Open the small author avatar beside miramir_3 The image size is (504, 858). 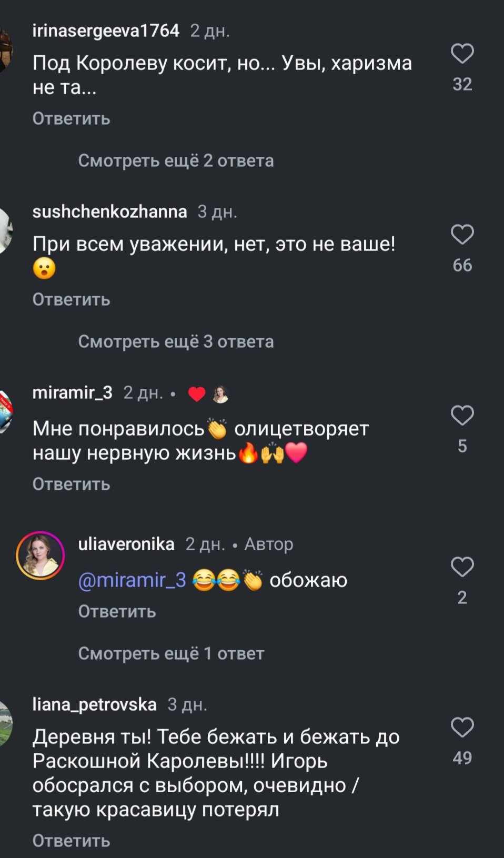pos(220,394)
